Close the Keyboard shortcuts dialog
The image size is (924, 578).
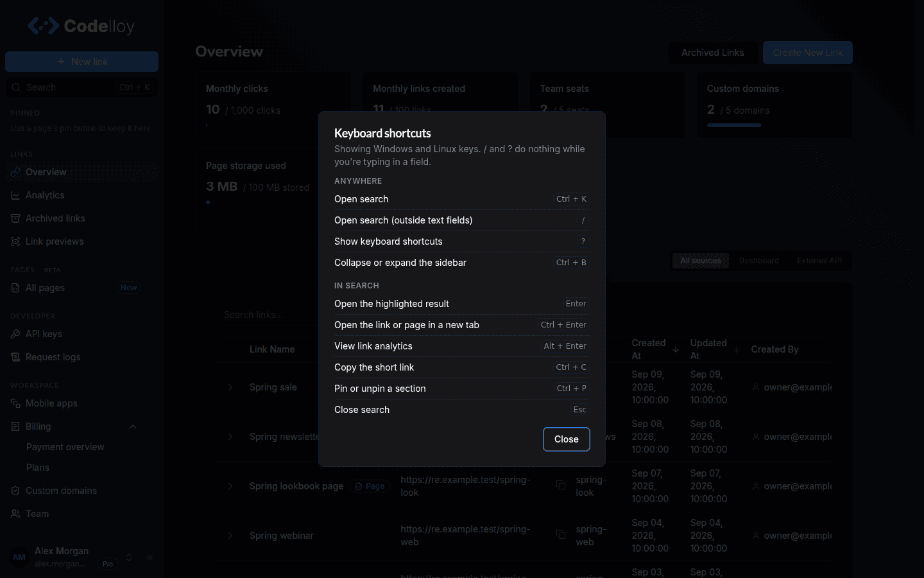click(567, 439)
